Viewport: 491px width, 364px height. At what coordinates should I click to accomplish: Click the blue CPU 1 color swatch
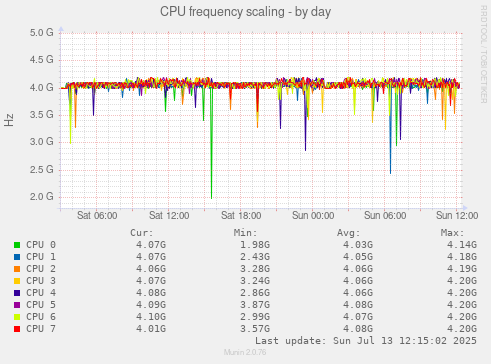pos(17,257)
